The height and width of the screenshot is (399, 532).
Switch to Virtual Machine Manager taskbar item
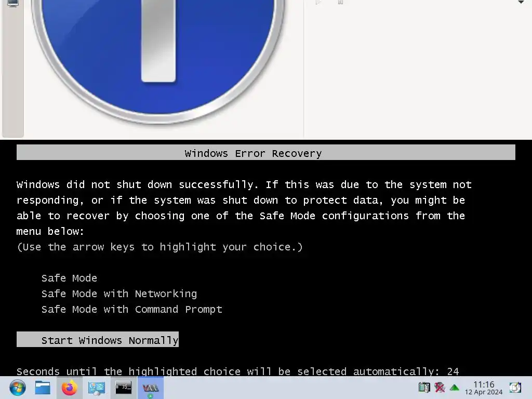(150, 388)
